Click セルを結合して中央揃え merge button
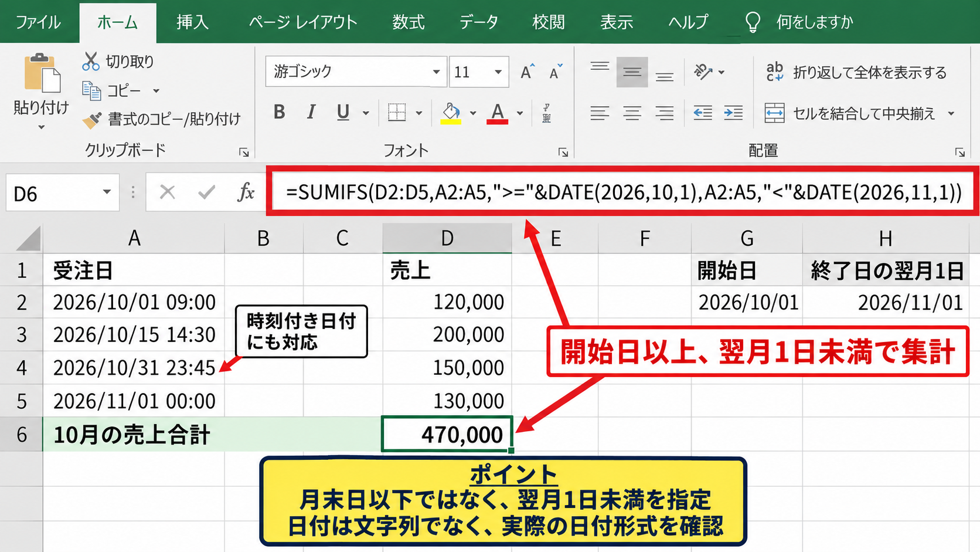Viewport: 980px width, 552px height. point(850,113)
